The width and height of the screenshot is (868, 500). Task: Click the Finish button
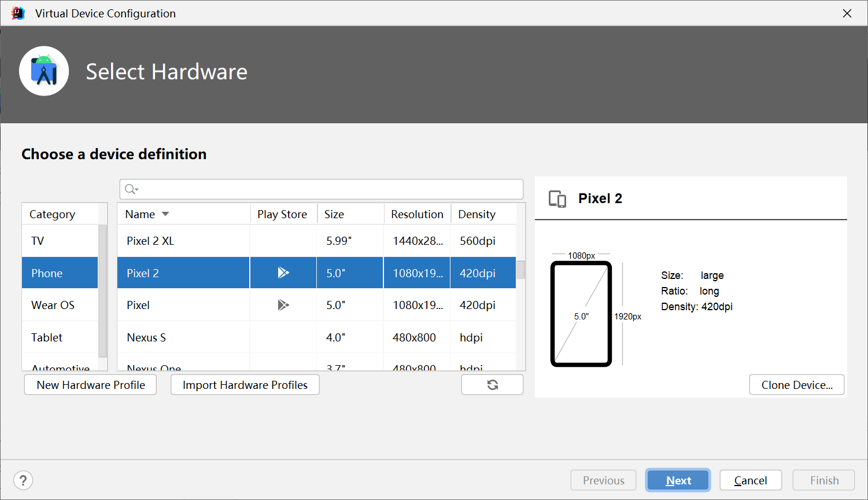coord(824,480)
